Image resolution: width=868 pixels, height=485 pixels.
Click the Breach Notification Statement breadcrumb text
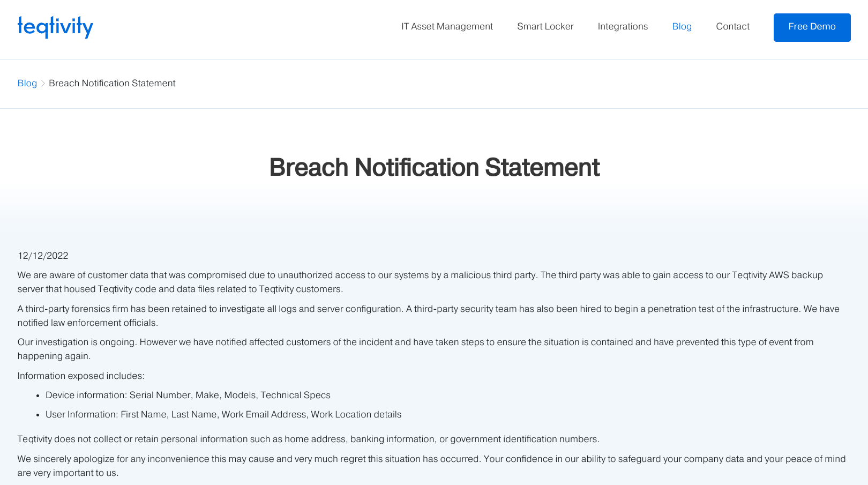tap(112, 83)
